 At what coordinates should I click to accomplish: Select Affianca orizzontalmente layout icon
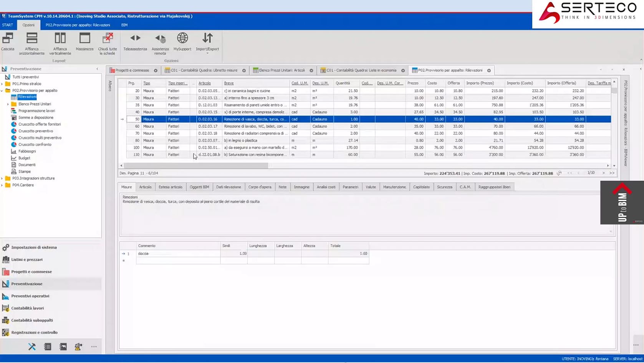(x=32, y=43)
